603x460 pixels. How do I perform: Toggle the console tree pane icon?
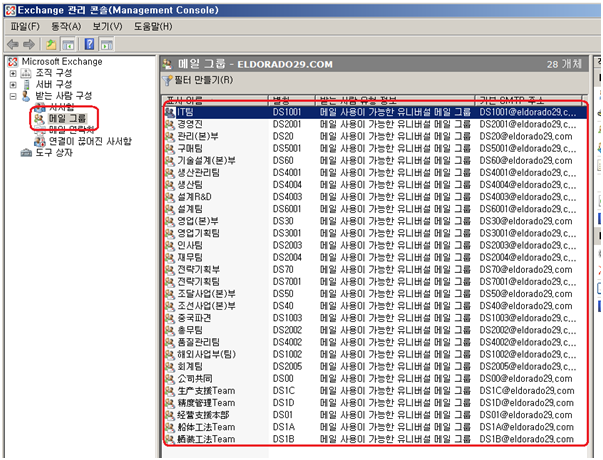click(68, 45)
